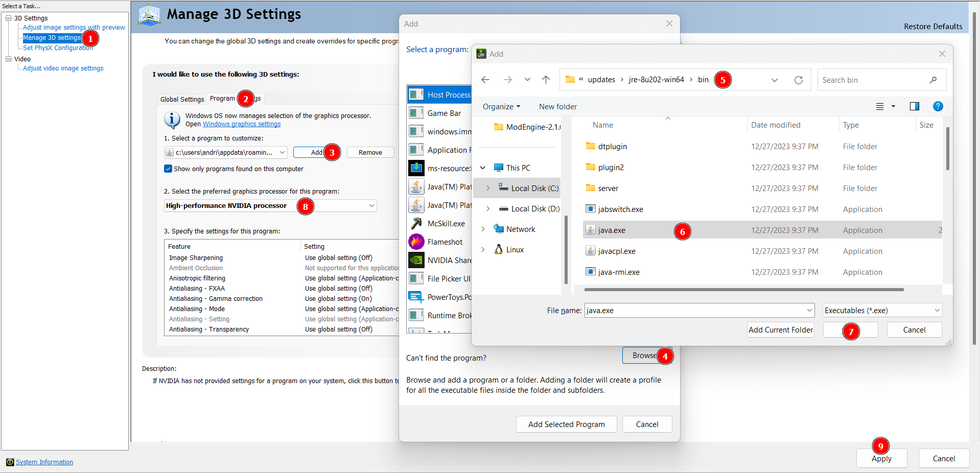
Task: Go up one folder level
Action: point(546,80)
